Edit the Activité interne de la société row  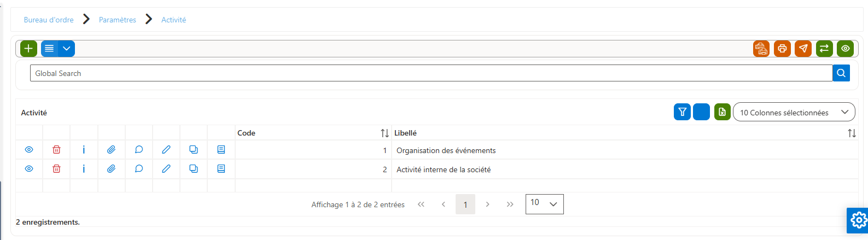point(166,169)
